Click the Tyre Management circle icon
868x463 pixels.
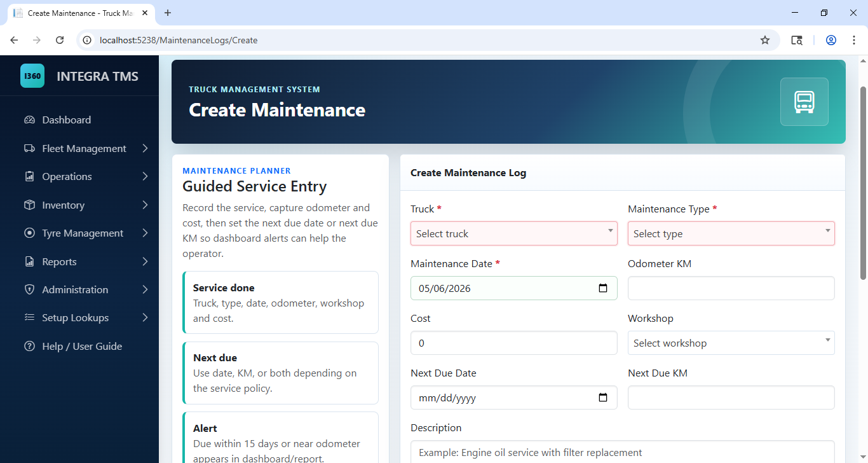pyautogui.click(x=29, y=233)
